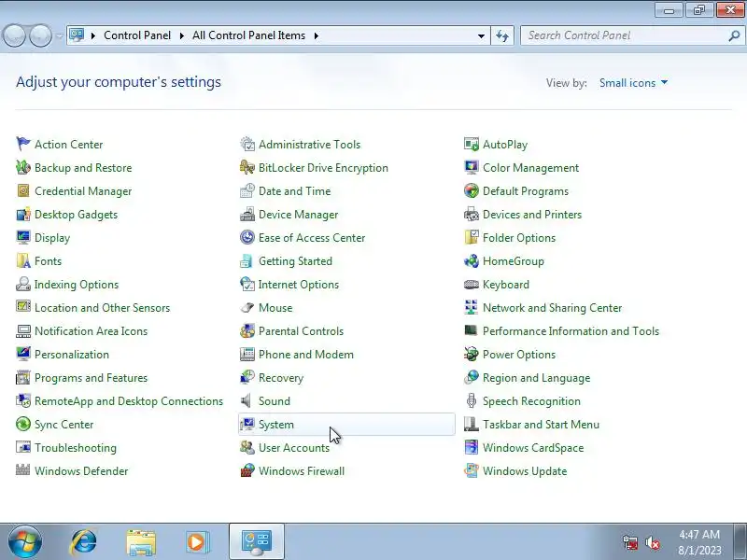Click the Control Panel breadcrumb
Image resolution: width=747 pixels, height=560 pixels.
(137, 35)
